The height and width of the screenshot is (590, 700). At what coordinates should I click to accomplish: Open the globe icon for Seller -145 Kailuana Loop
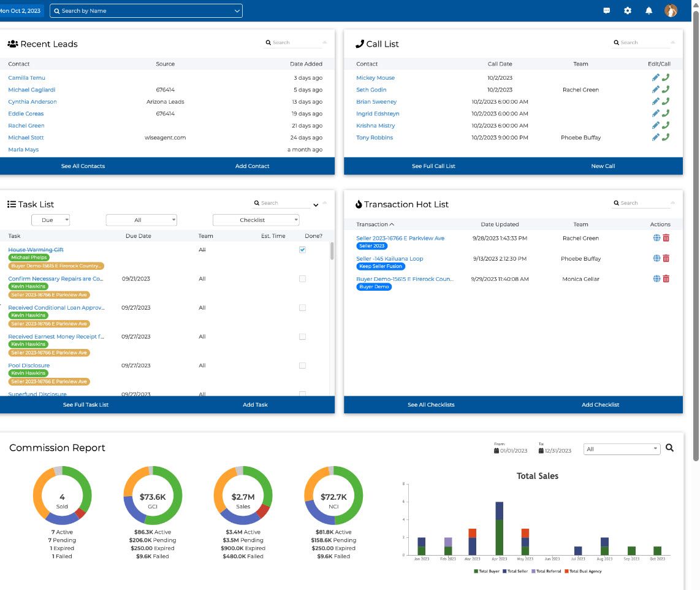pos(656,258)
